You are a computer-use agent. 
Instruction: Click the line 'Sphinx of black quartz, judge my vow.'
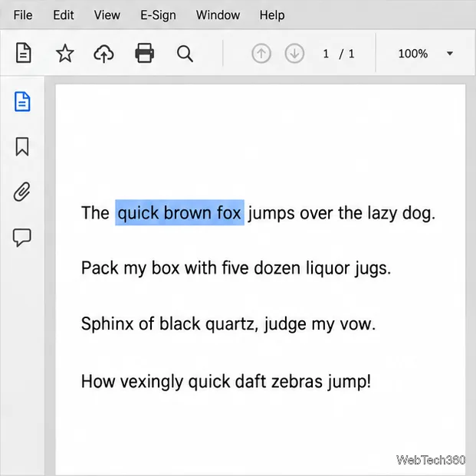pyautogui.click(x=228, y=324)
